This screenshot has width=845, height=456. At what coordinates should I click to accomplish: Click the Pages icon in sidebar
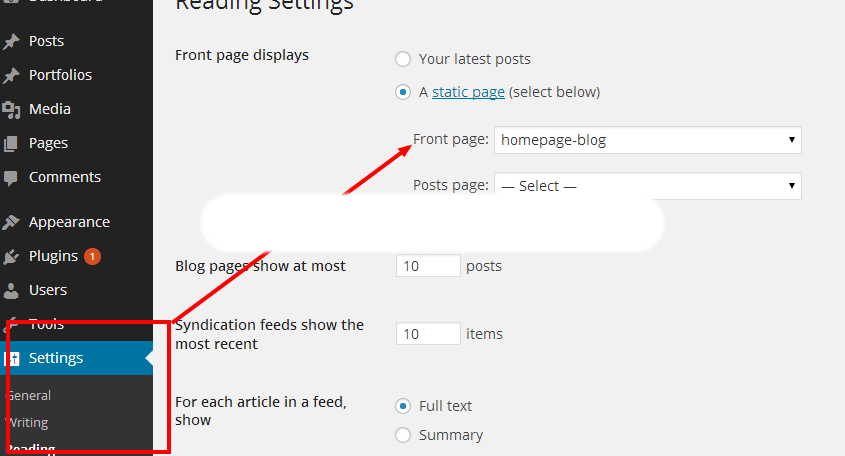11,144
